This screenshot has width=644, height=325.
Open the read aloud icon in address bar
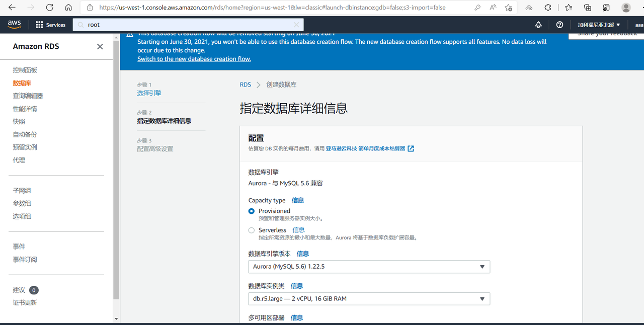click(x=493, y=8)
